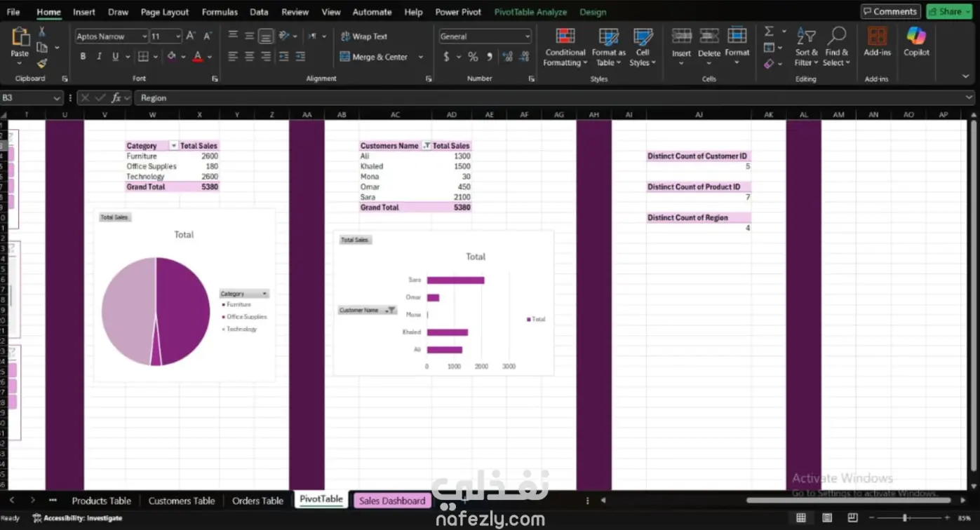Click the formula bar containing Region
The height and width of the screenshot is (530, 980).
[x=553, y=98]
